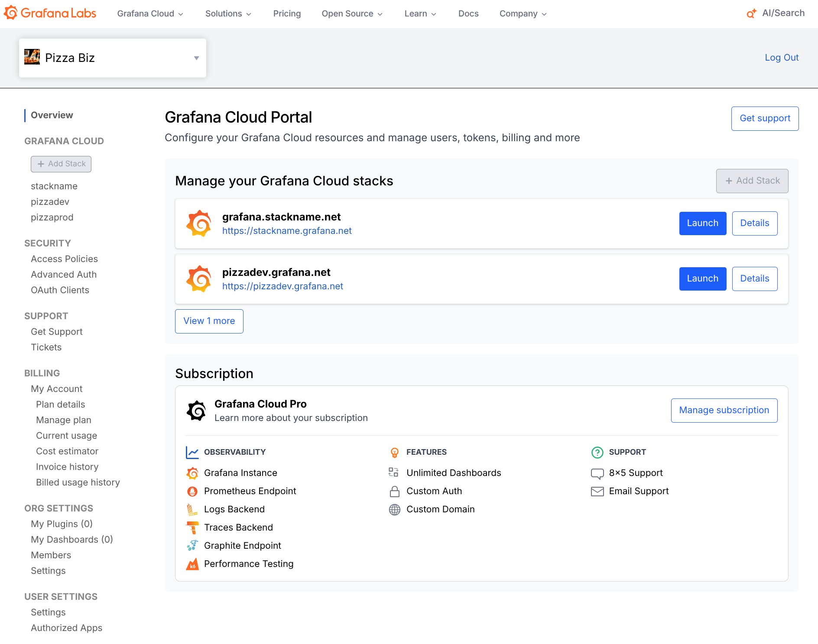The height and width of the screenshot is (644, 818).
Task: Click the Grafana Cloud Pro black logo
Action: [196, 411]
